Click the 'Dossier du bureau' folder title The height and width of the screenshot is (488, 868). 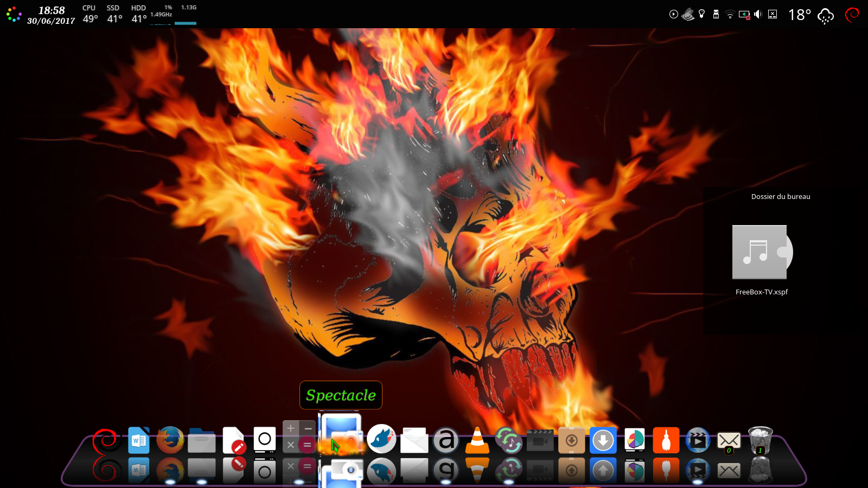click(x=781, y=197)
